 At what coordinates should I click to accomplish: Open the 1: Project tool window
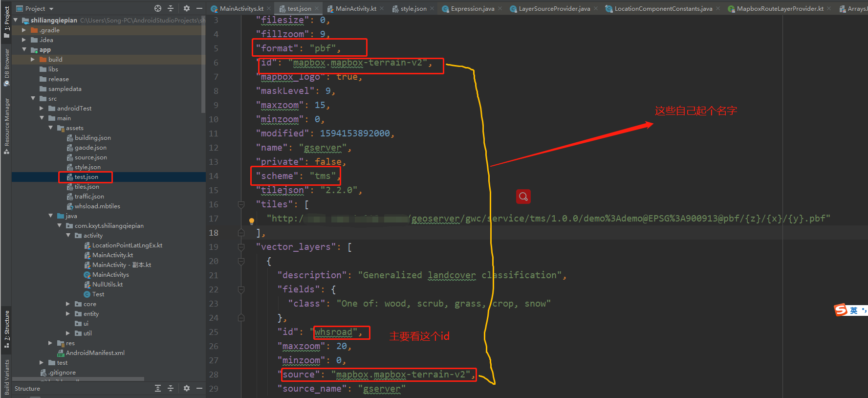click(x=6, y=22)
